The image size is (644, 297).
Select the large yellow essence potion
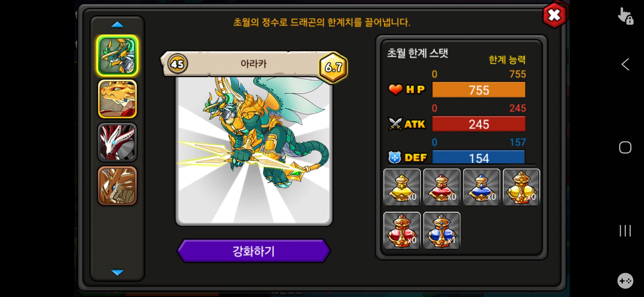point(522,187)
